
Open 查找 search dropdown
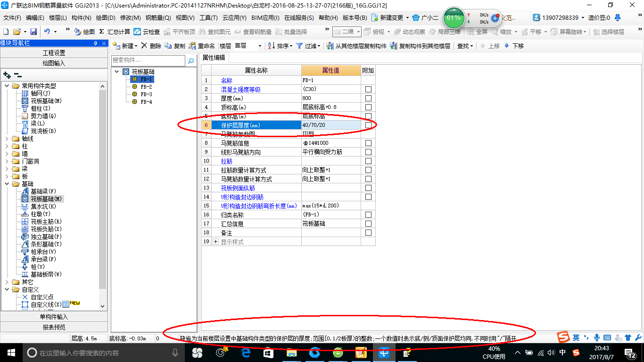465,46
